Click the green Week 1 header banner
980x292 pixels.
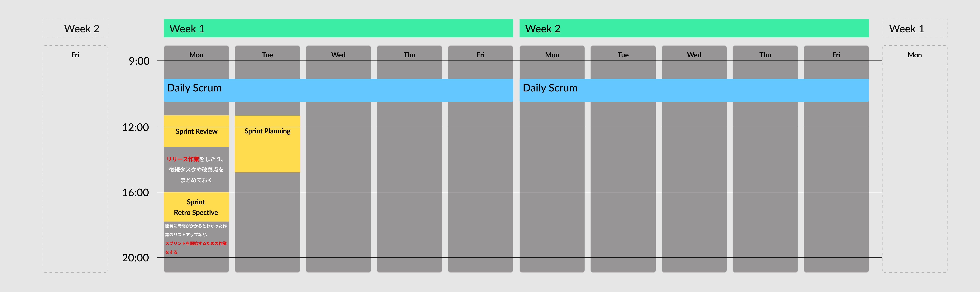pos(338,29)
